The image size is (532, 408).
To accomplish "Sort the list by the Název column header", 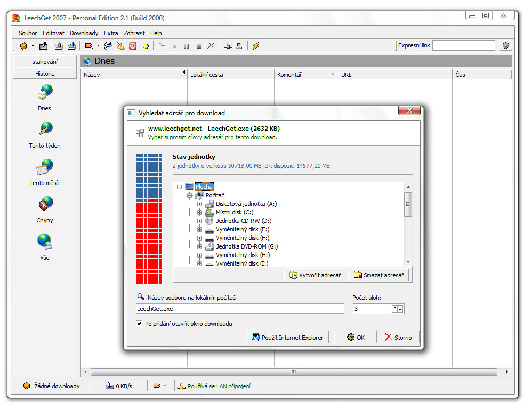I will click(x=134, y=75).
